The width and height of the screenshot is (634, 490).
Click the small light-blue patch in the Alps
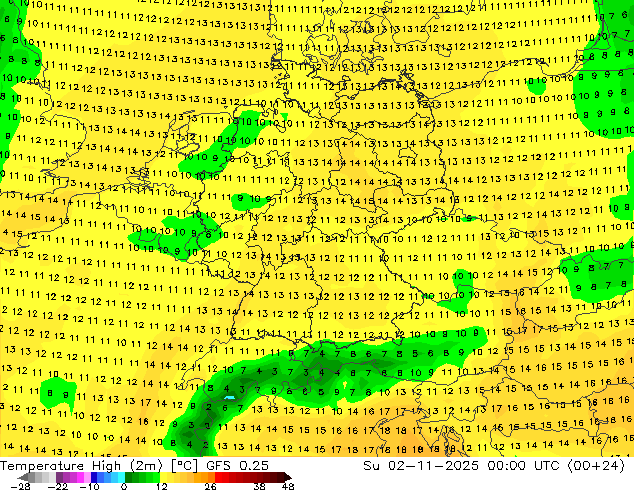point(230,398)
